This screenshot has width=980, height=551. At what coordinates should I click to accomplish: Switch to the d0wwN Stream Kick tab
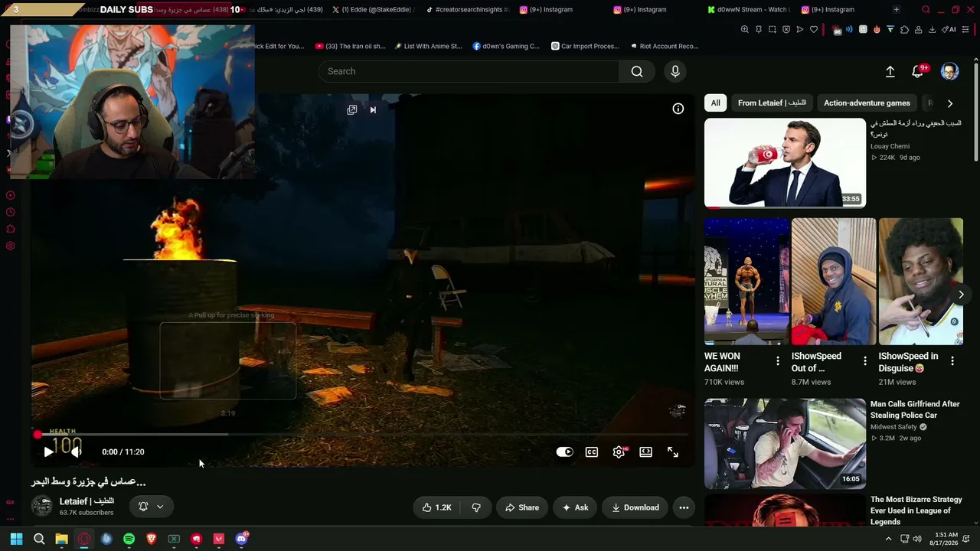(749, 10)
